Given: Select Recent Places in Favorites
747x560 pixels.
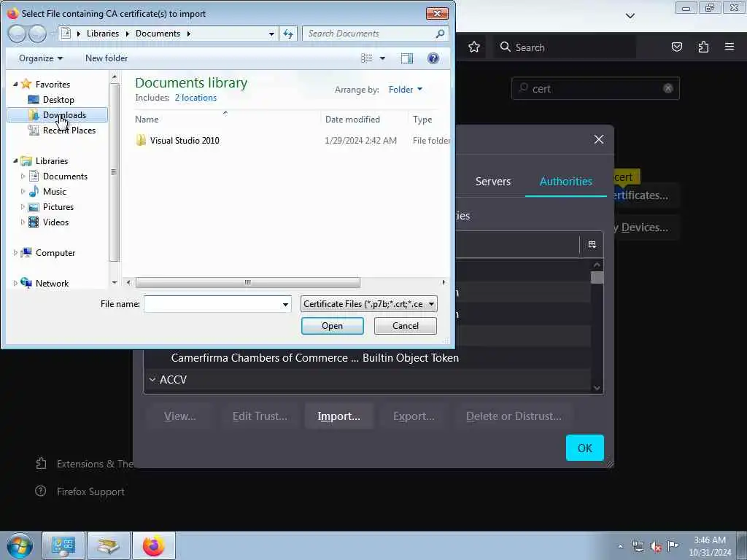Looking at the screenshot, I should [62, 131].
